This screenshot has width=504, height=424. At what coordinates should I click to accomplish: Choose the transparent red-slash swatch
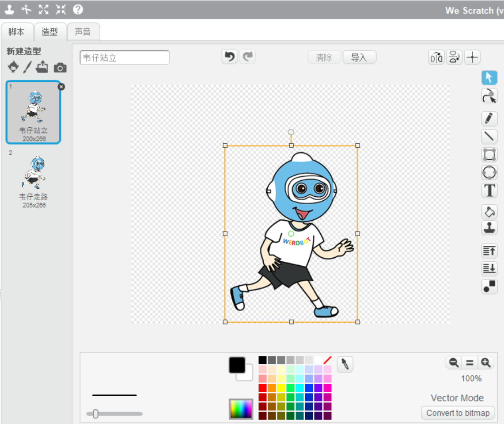click(327, 360)
